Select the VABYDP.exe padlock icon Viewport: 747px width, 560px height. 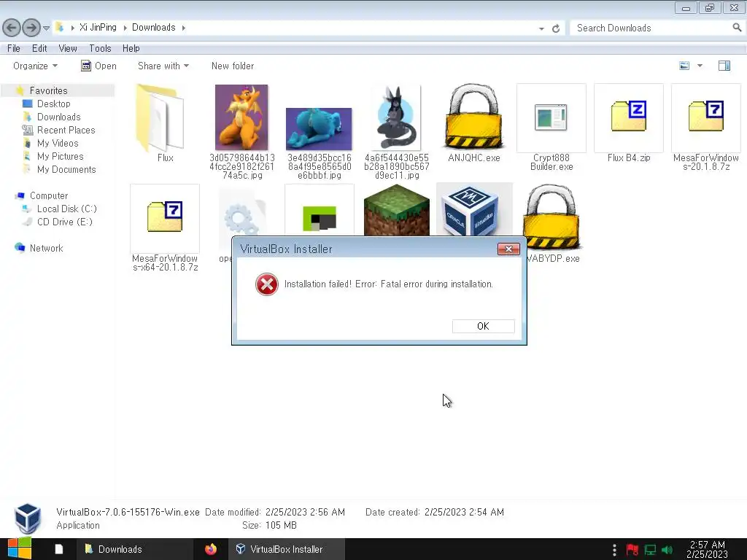click(551, 217)
